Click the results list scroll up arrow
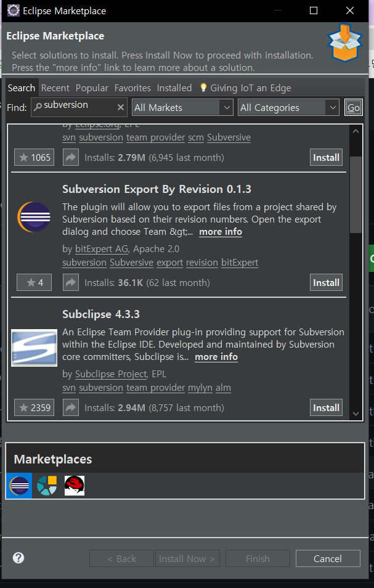 coord(356,131)
